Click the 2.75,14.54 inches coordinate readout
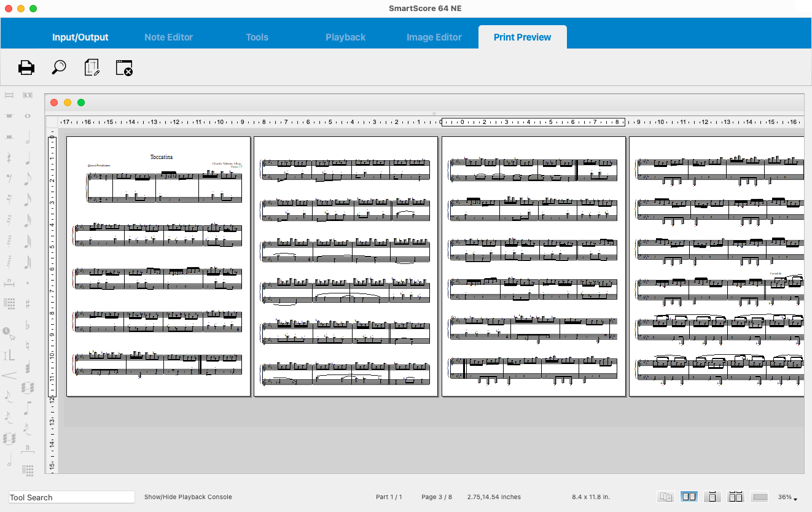Viewport: 812px width, 512px height. pos(494,497)
